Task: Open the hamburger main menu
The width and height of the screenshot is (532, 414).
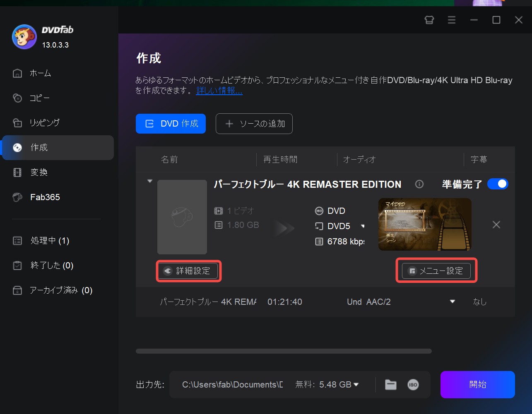Action: 452,20
